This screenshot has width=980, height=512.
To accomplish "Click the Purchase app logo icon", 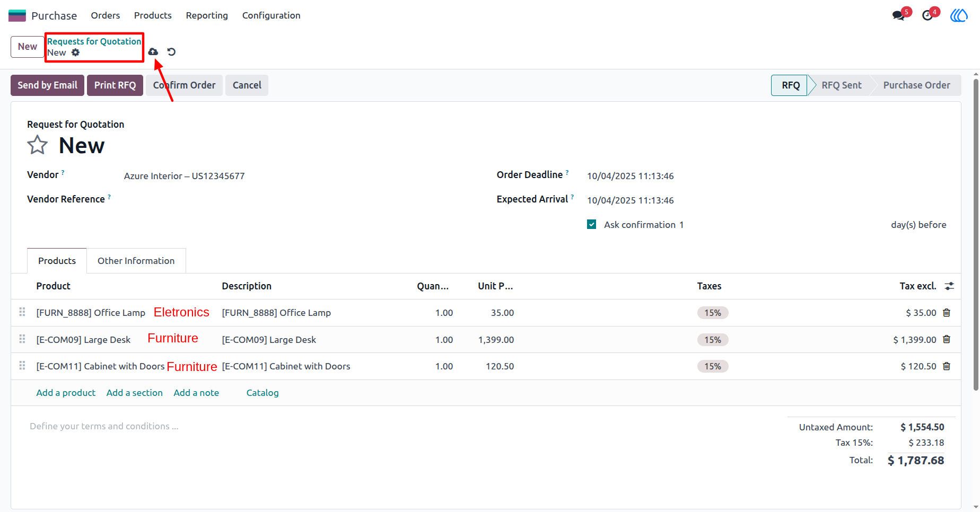I will coord(17,15).
